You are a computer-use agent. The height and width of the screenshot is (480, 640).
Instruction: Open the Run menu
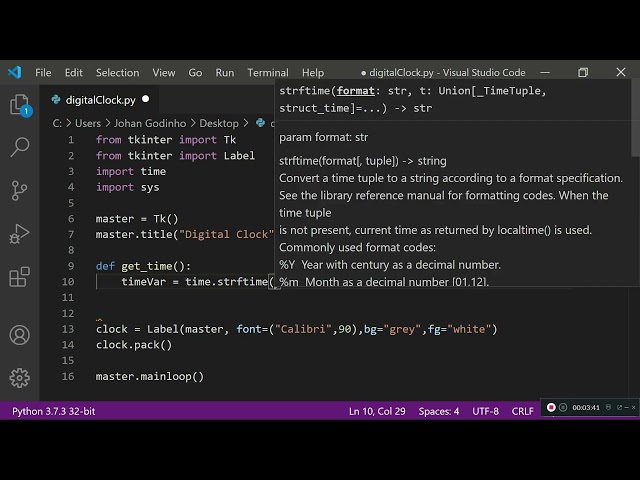coord(225,73)
